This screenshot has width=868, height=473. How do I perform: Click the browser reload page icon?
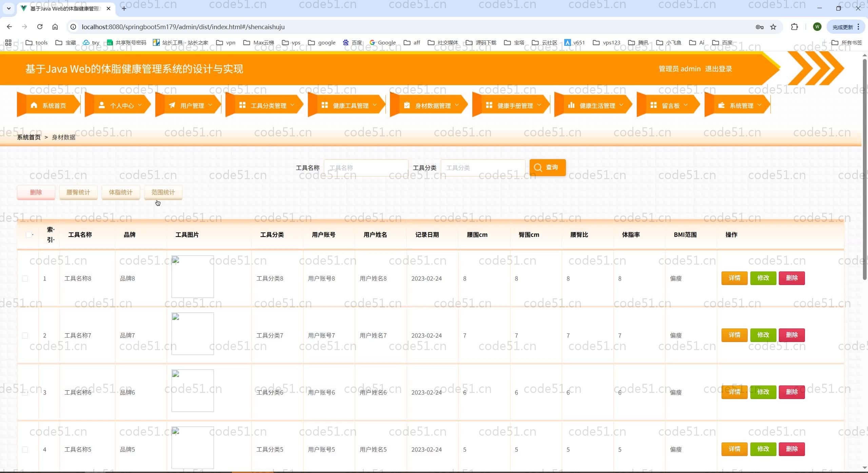click(40, 27)
